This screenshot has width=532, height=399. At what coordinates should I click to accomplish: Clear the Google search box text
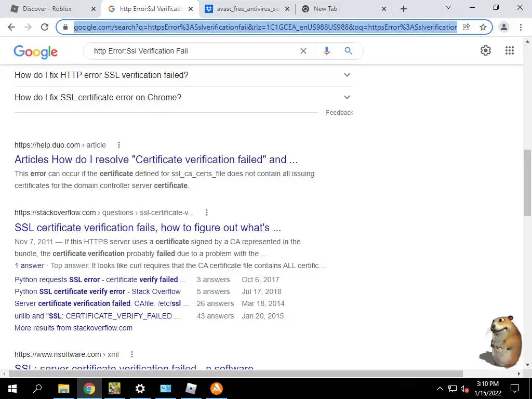[303, 51]
